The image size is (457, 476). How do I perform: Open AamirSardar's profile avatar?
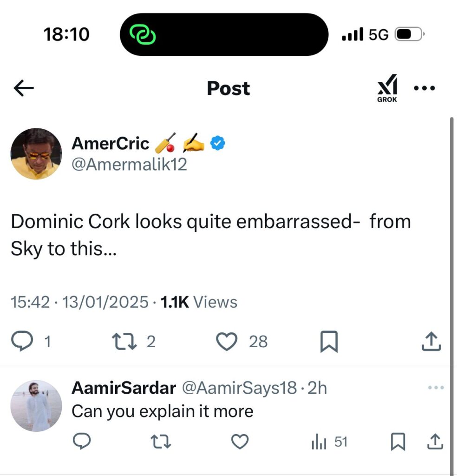(x=36, y=406)
